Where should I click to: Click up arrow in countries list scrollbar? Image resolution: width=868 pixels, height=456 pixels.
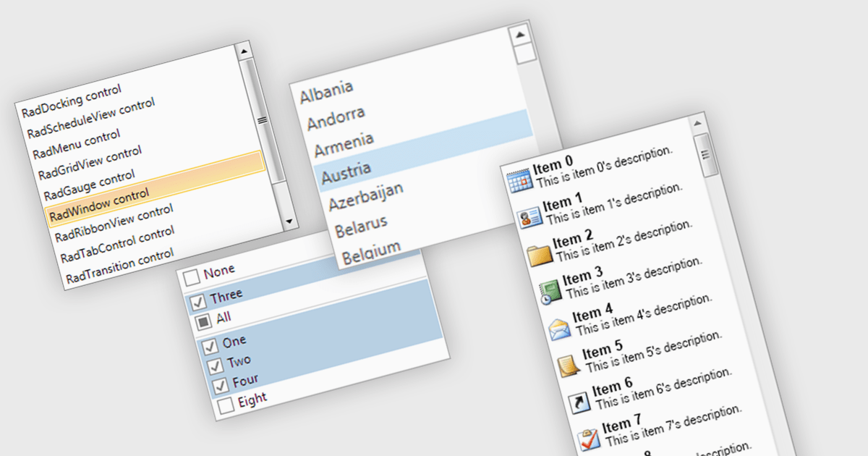point(519,35)
